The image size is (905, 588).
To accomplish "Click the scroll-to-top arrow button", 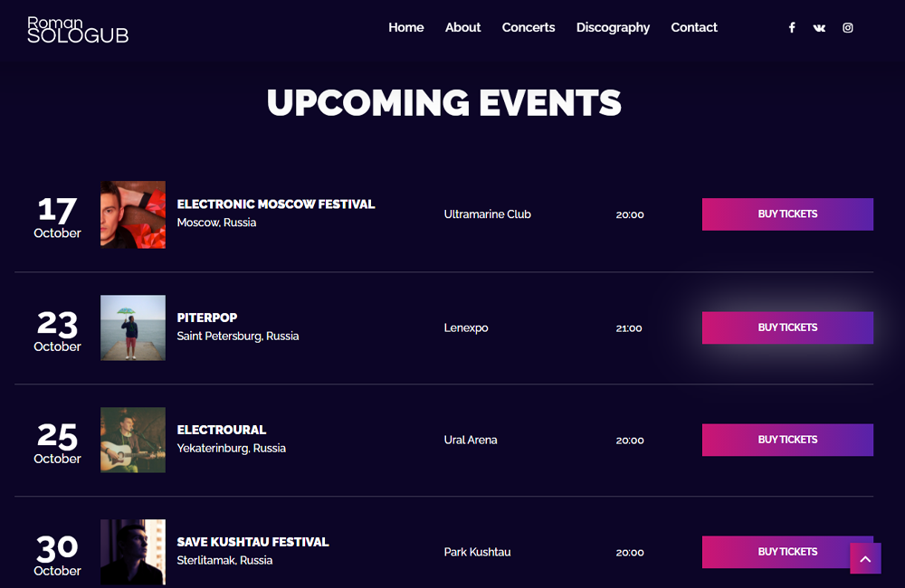I will (865, 558).
